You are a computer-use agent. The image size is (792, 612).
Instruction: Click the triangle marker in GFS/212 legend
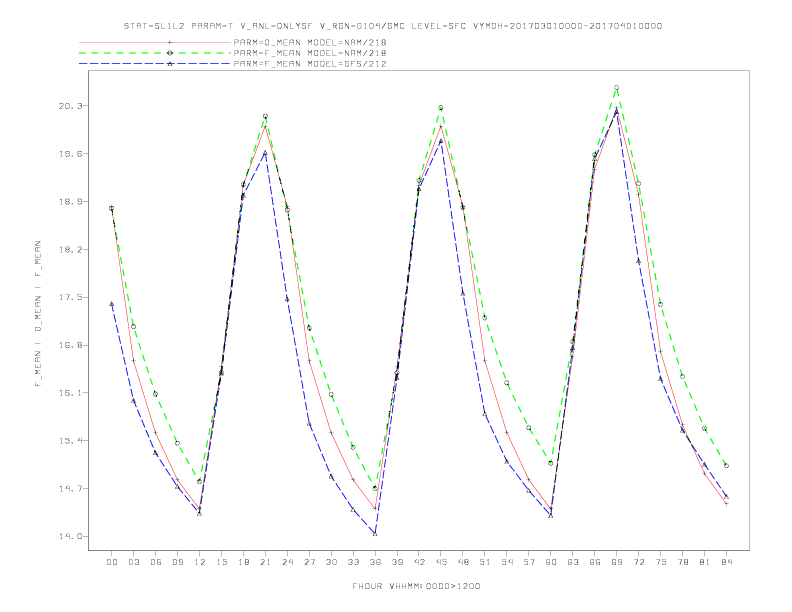click(170, 64)
